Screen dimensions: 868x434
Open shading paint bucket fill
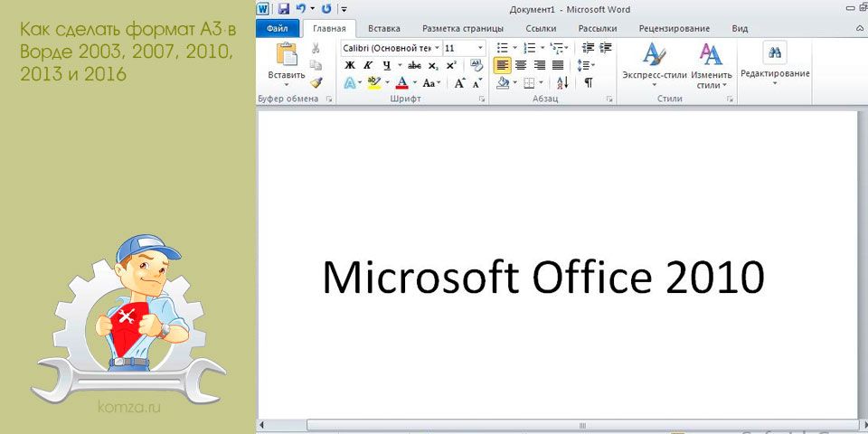pyautogui.click(x=503, y=83)
